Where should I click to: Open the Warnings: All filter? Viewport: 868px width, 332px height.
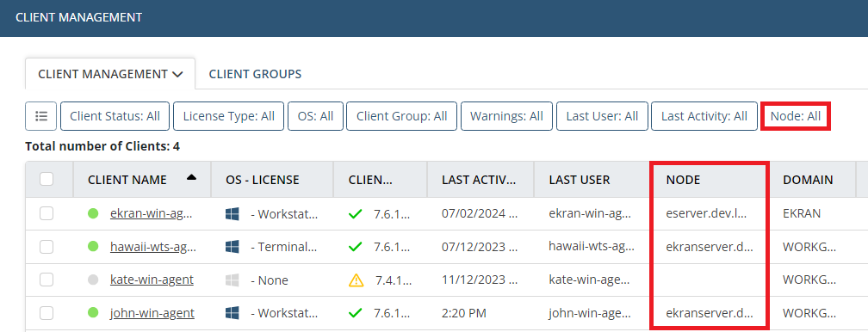506,116
